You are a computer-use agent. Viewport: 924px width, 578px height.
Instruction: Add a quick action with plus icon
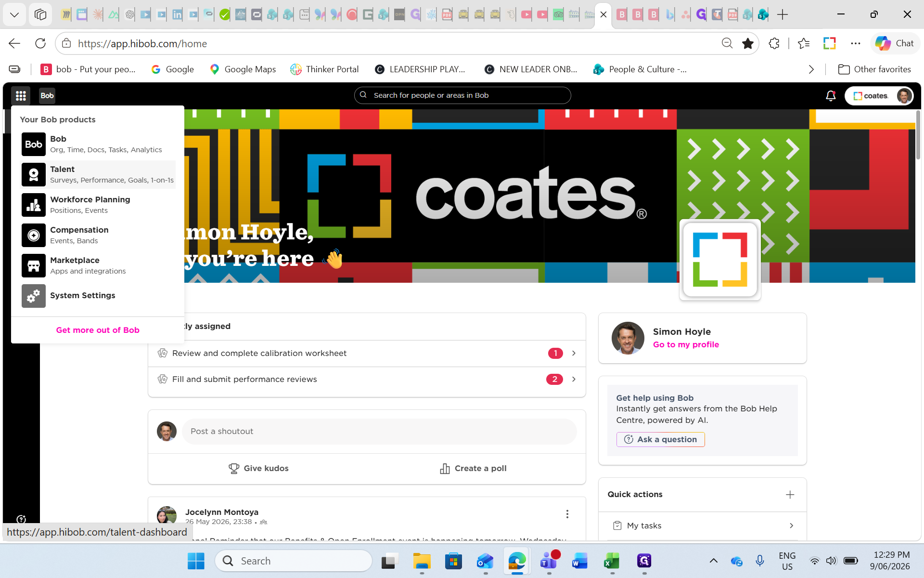click(790, 495)
